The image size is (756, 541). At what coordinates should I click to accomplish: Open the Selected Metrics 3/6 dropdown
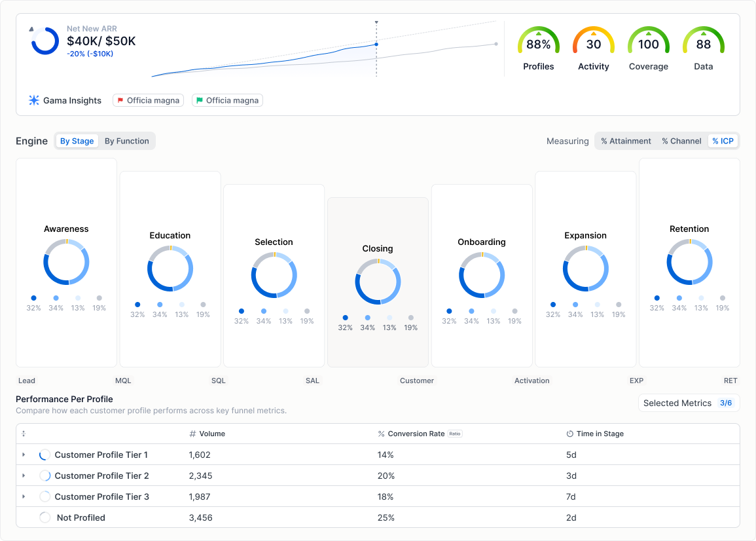coord(689,403)
